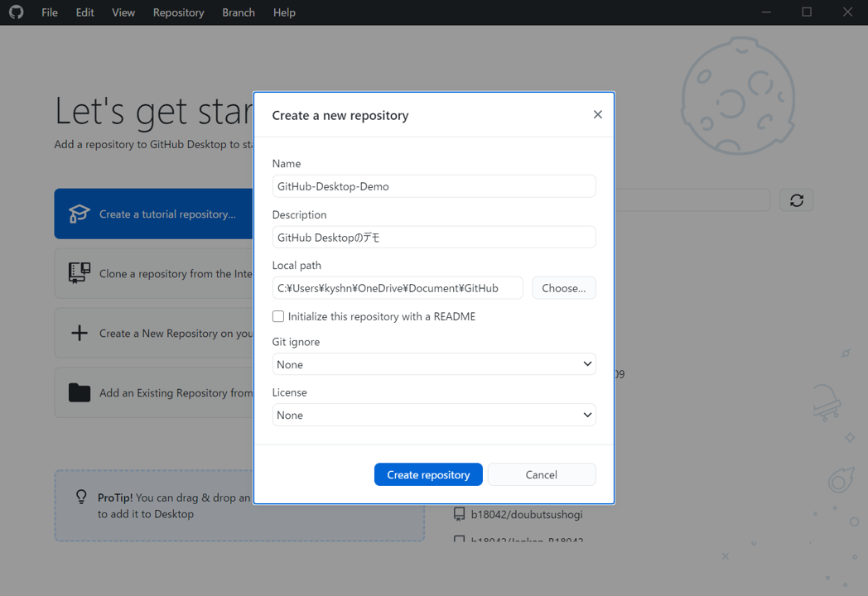Enable Initialize this repository with a README
868x596 pixels.
[x=278, y=316]
